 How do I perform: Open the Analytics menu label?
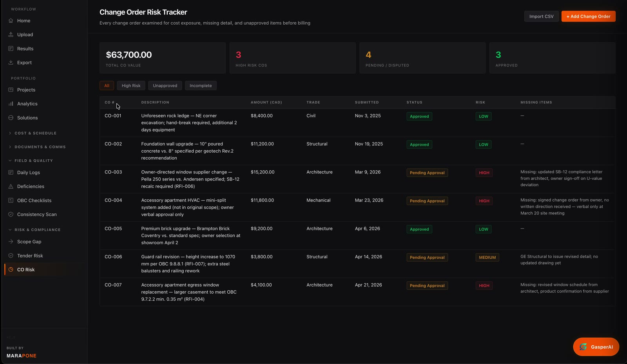[x=27, y=104]
